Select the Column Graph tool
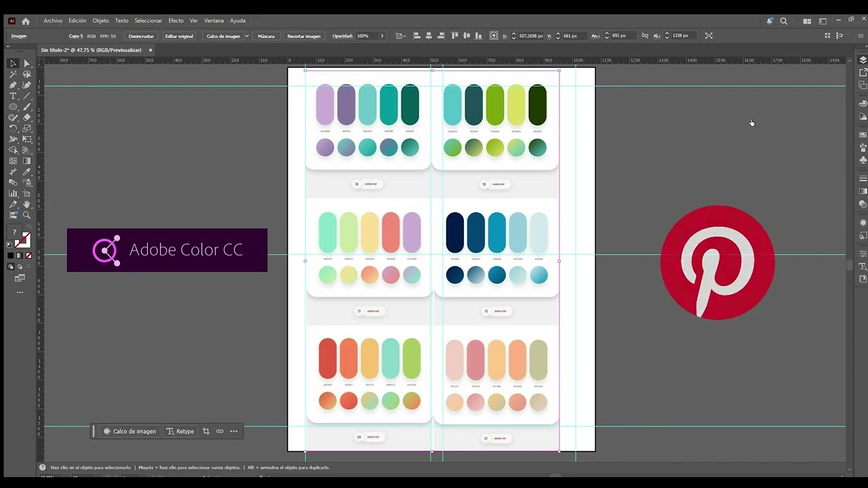Viewport: 868px width, 488px height. [x=13, y=194]
